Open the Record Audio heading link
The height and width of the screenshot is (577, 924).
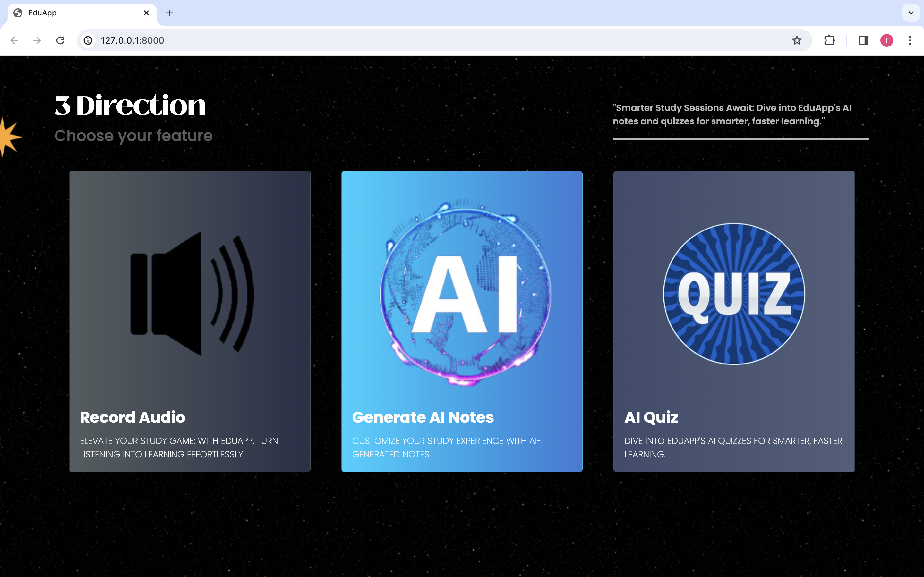pos(133,417)
